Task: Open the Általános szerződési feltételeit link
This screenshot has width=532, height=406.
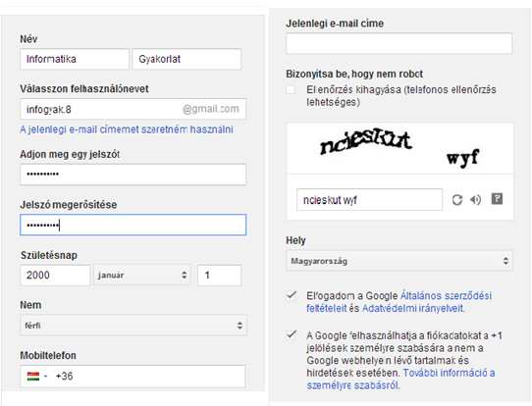Action: pos(399,302)
